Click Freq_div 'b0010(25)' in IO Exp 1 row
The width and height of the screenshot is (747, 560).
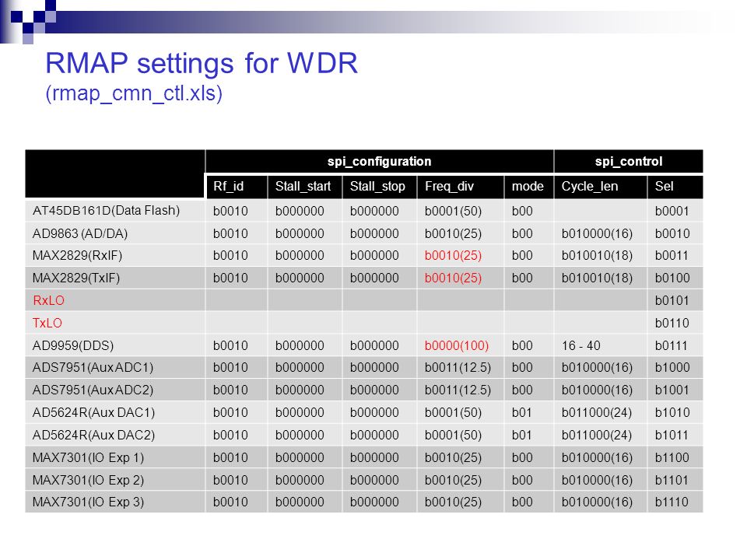click(453, 457)
